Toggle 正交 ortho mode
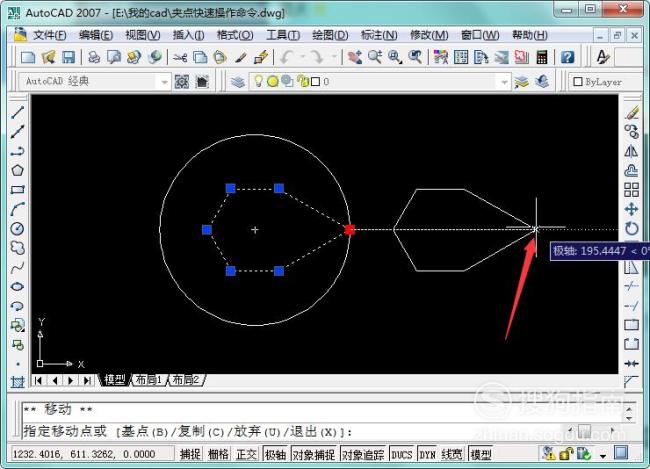Screen dimensions: 650x469 [x=246, y=454]
